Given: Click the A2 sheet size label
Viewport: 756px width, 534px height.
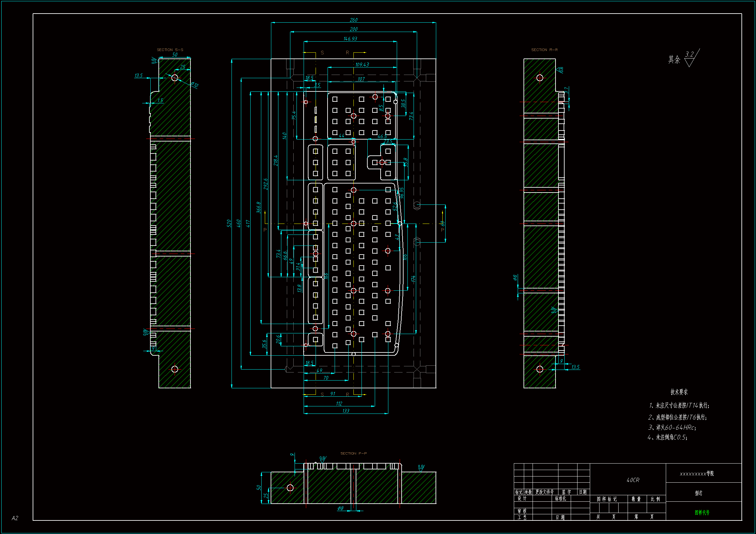Looking at the screenshot, I should click(15, 518).
